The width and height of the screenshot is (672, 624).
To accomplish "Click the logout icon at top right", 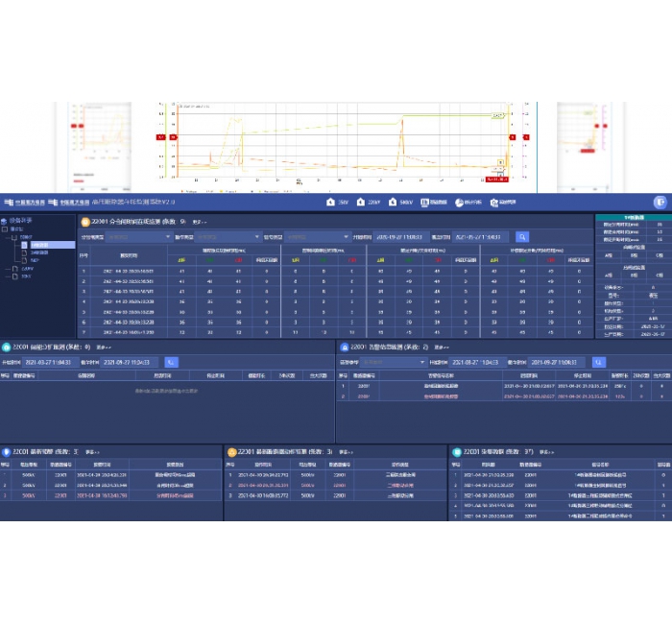I will (x=660, y=202).
